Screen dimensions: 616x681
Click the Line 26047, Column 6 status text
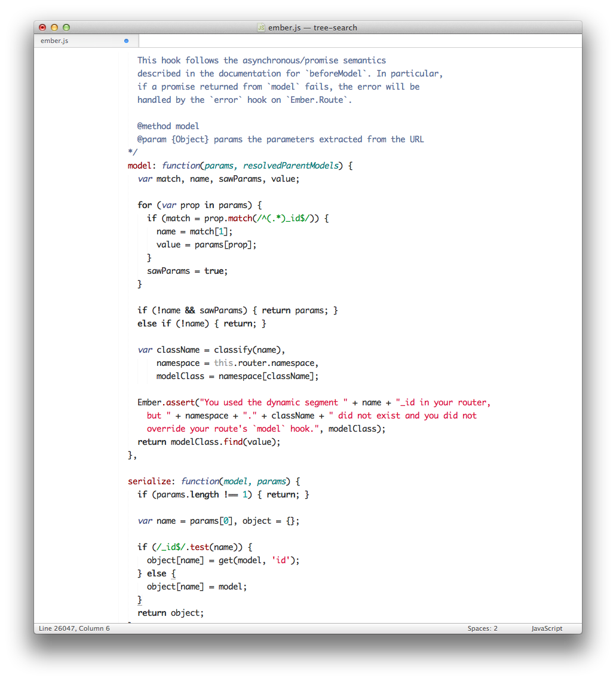click(75, 628)
